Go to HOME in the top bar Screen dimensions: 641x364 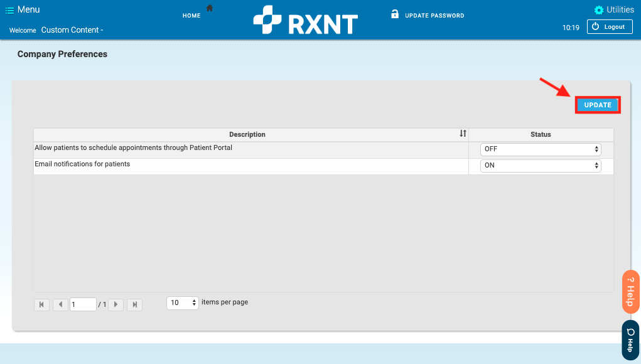[191, 16]
